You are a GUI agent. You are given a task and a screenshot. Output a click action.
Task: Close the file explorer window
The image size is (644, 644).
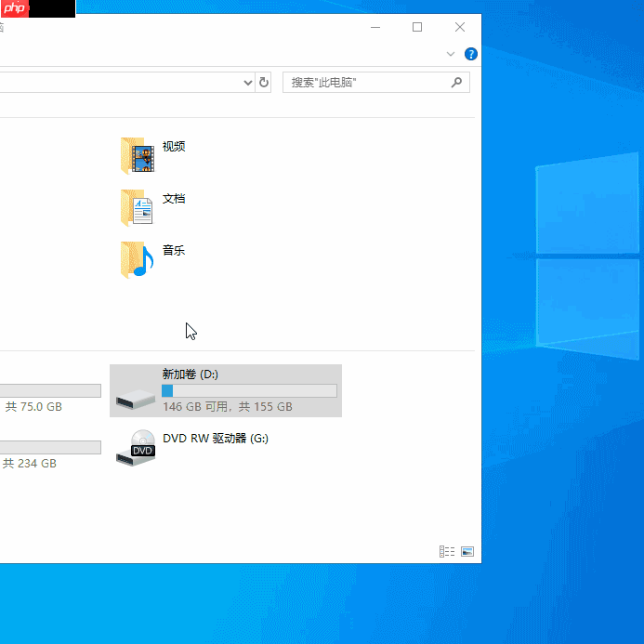(460, 27)
